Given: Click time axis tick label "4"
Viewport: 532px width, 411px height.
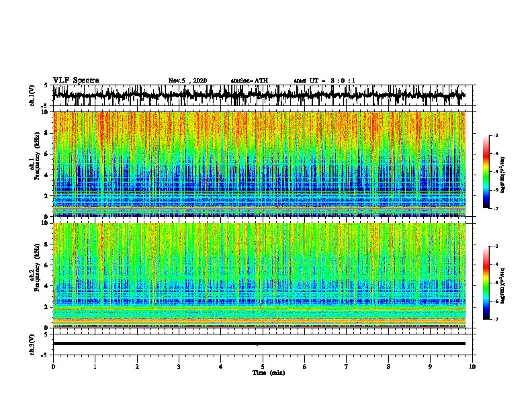Looking at the screenshot, I should pos(221,366).
